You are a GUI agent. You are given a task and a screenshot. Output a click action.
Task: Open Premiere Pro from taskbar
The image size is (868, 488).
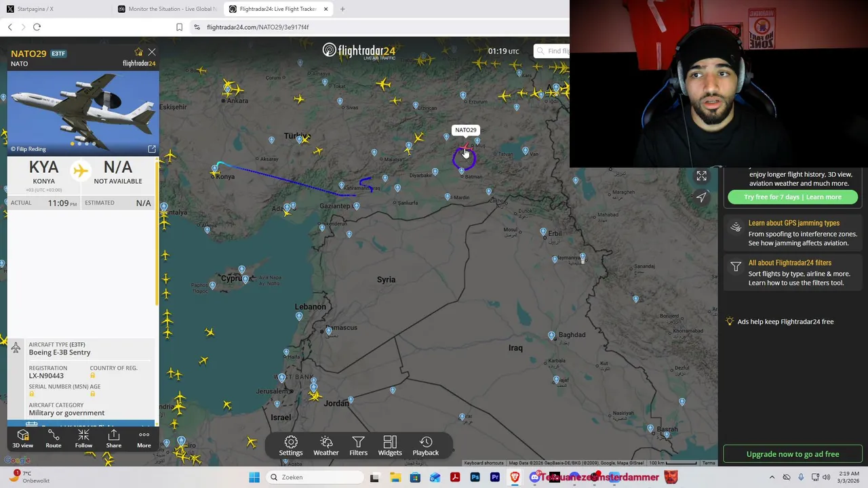(x=495, y=477)
